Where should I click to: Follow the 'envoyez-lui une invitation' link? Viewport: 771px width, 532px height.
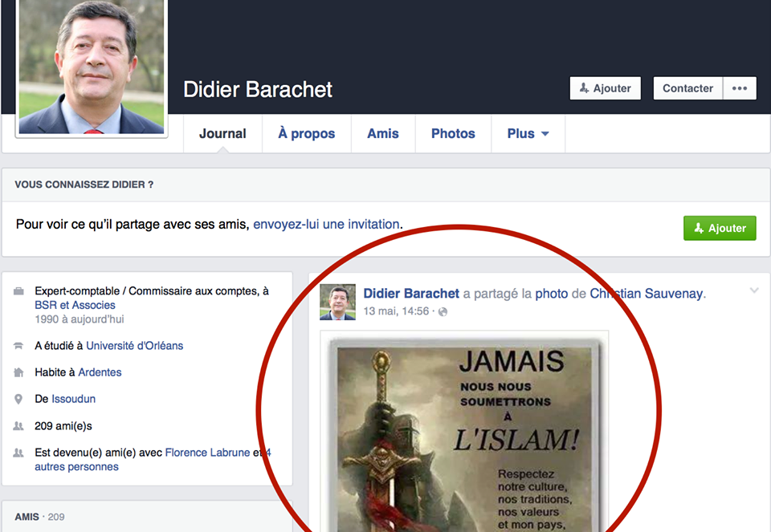click(x=326, y=225)
